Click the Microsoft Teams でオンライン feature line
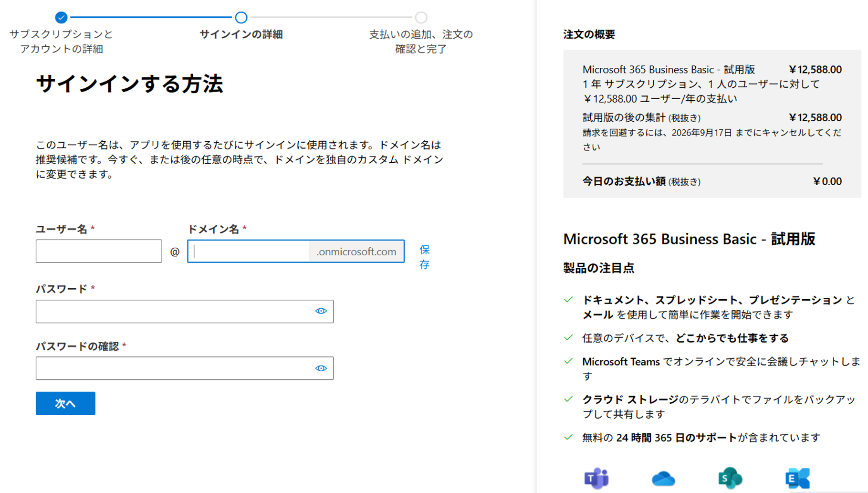Screen dimensions: 868x493 722,369
